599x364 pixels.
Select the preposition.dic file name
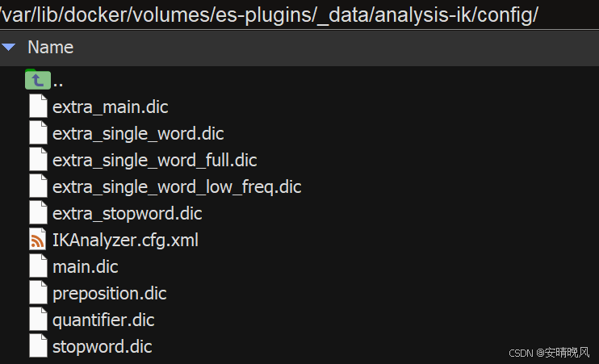110,294
